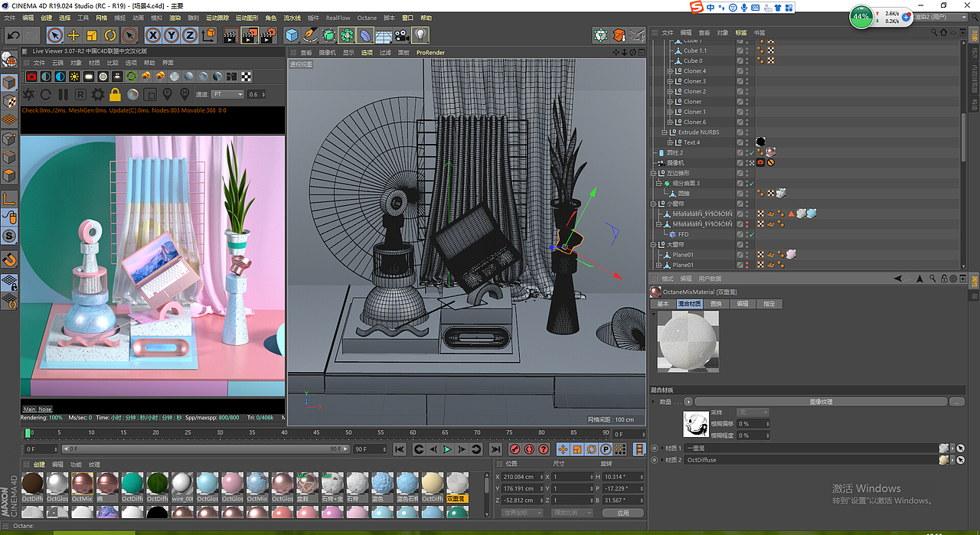The height and width of the screenshot is (535, 980).
Task: Toggle the Z axis lock button
Action: (x=189, y=35)
